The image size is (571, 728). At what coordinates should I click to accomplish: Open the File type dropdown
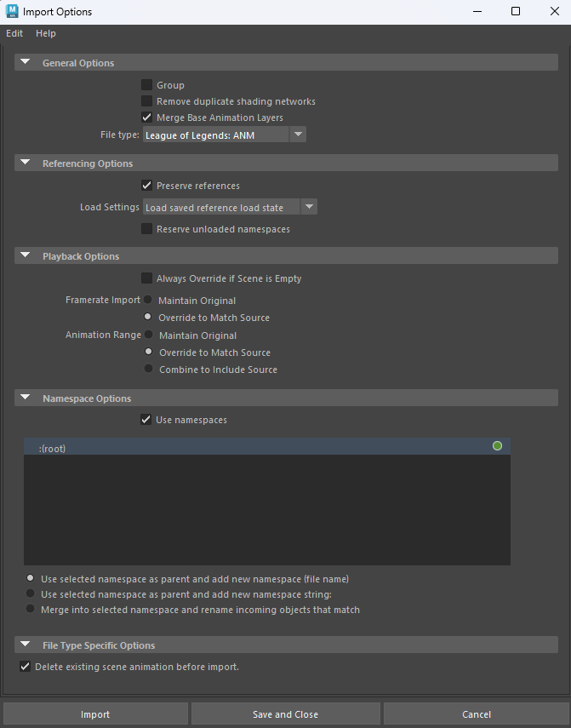225,135
